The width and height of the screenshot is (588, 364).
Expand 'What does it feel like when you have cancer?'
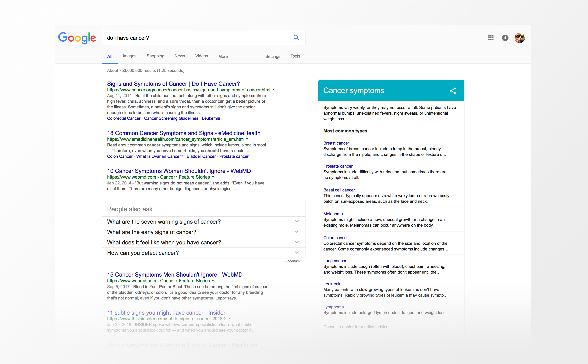coord(204,242)
